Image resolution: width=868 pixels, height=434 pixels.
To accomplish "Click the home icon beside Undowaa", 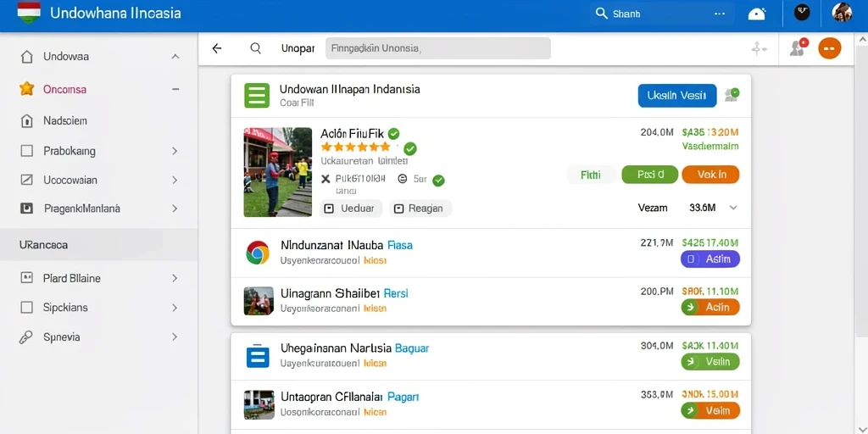I will [x=26, y=57].
